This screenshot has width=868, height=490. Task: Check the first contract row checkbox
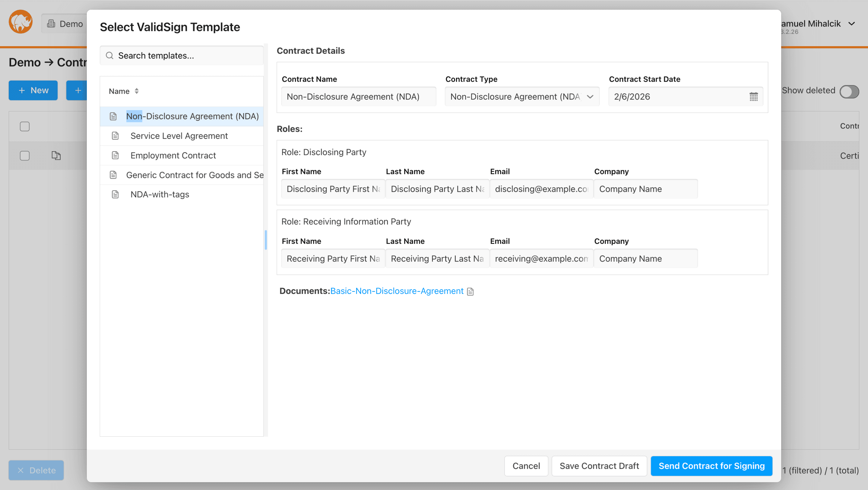coord(25,156)
